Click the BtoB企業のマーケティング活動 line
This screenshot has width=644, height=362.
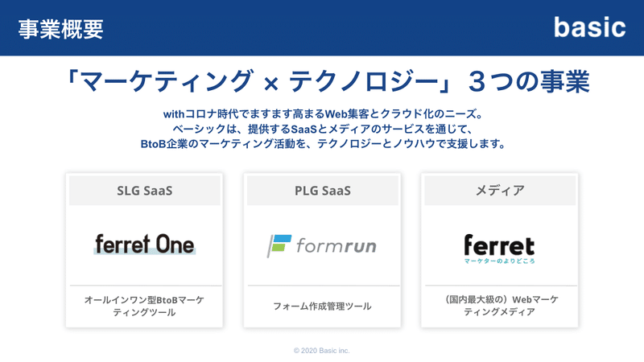(x=323, y=144)
